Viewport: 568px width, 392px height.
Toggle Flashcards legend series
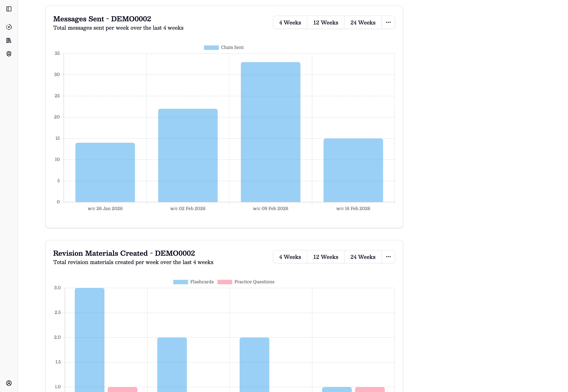193,282
